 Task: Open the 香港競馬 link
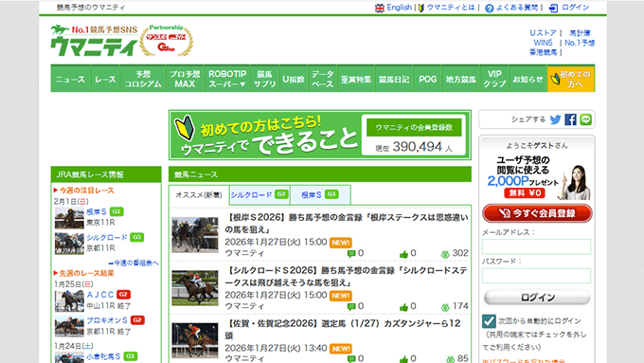[543, 53]
